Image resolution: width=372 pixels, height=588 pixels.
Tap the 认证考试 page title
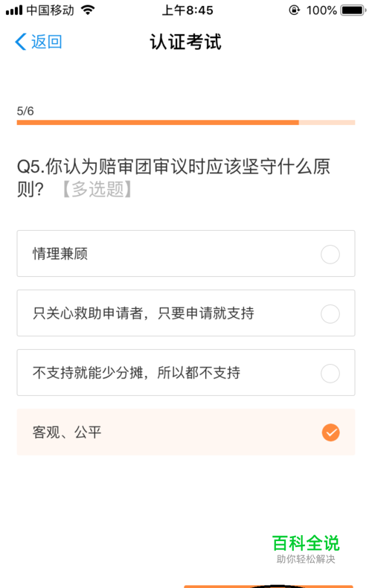coord(185,42)
